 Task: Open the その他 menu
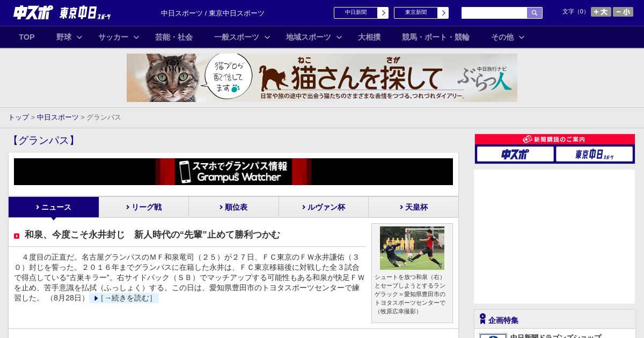click(502, 37)
